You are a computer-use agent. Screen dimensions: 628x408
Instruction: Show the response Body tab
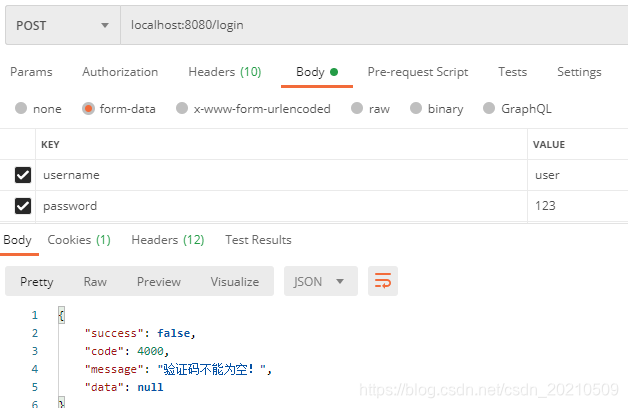(18, 240)
